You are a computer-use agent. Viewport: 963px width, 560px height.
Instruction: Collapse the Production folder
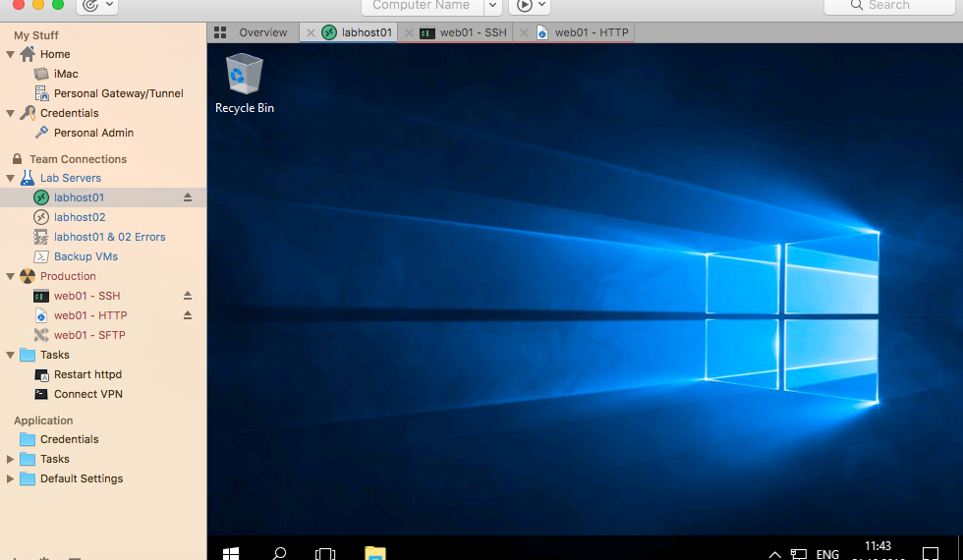(x=11, y=276)
